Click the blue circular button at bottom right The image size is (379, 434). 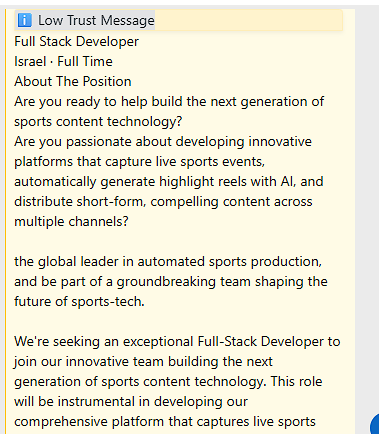point(375,424)
